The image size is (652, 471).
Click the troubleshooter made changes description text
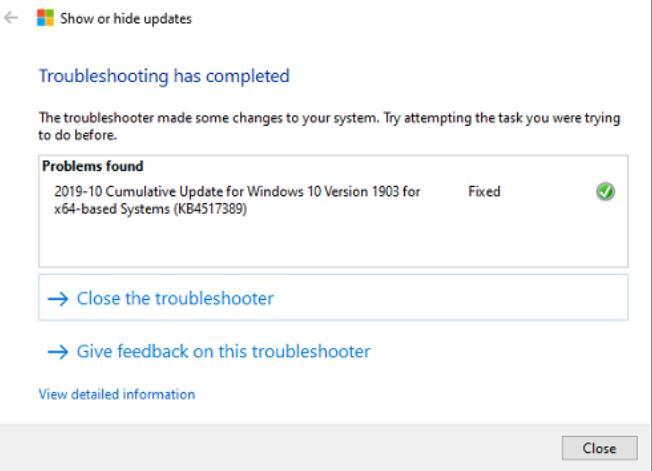pyautogui.click(x=328, y=118)
